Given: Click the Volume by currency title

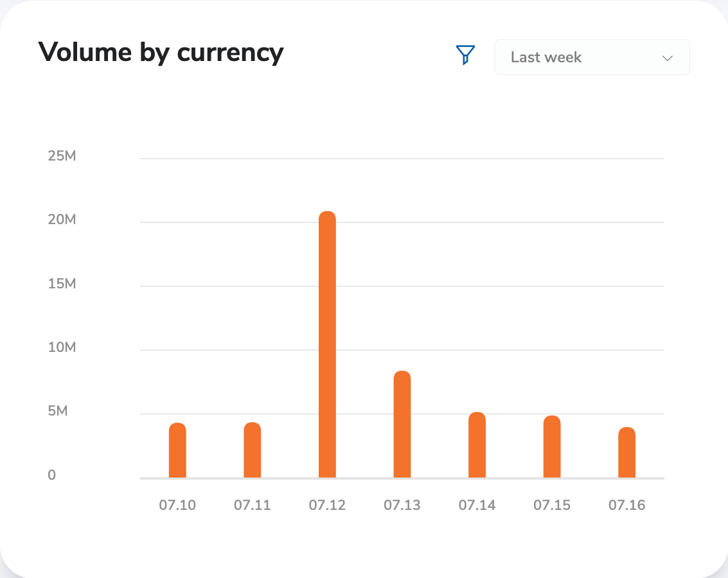Looking at the screenshot, I should (161, 52).
